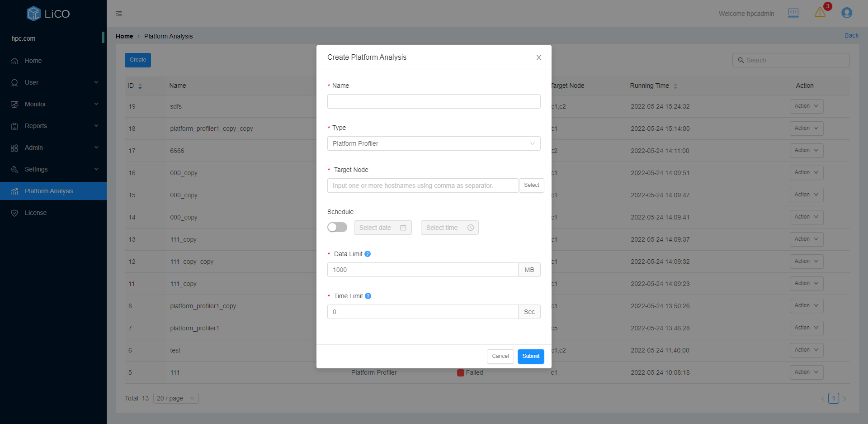868x424 pixels.
Task: Click the Submit button
Action: (x=530, y=356)
